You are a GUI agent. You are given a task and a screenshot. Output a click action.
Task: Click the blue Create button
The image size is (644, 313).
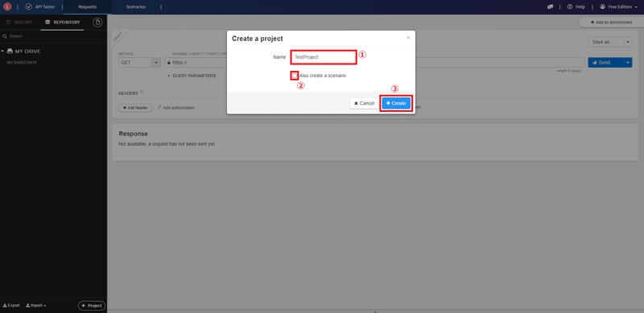coord(396,104)
